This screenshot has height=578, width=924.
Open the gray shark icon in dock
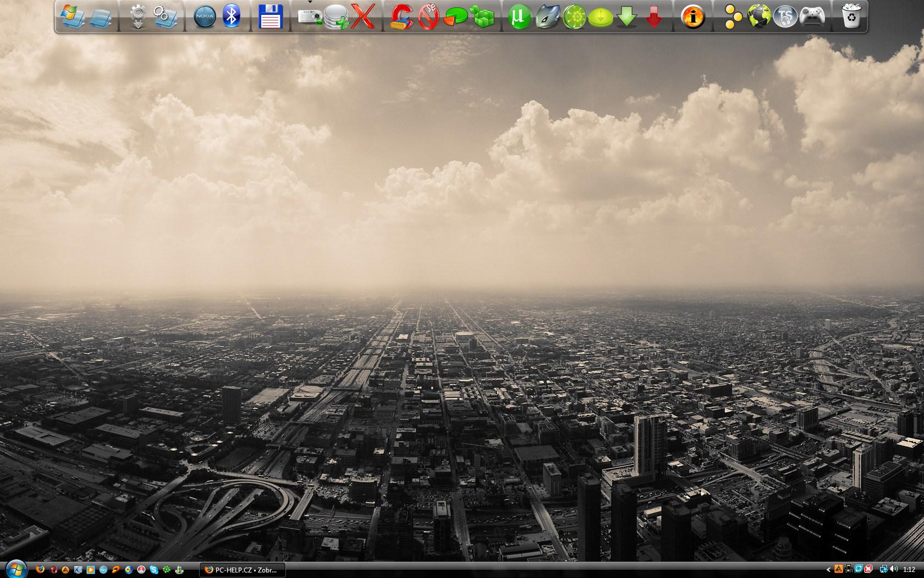(547, 17)
